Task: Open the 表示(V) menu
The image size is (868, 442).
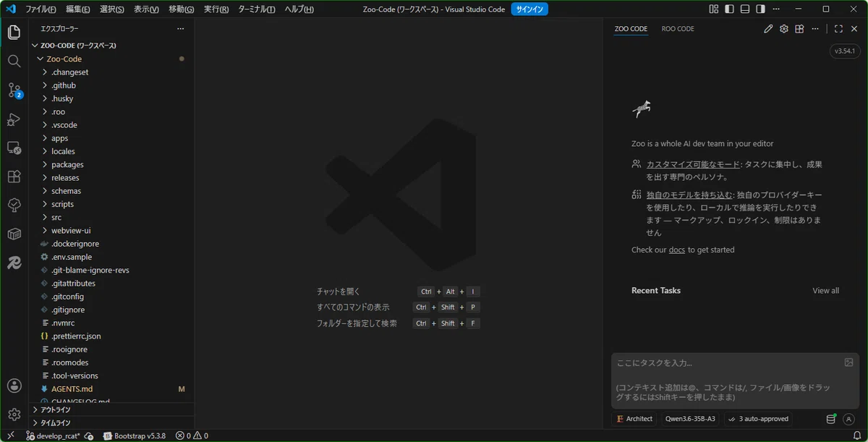Action: point(146,9)
